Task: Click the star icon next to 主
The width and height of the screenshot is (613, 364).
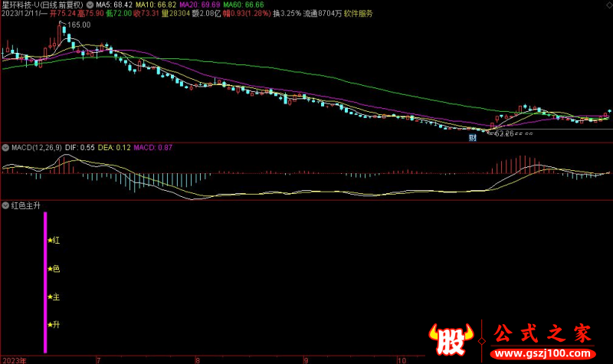Action: point(50,297)
